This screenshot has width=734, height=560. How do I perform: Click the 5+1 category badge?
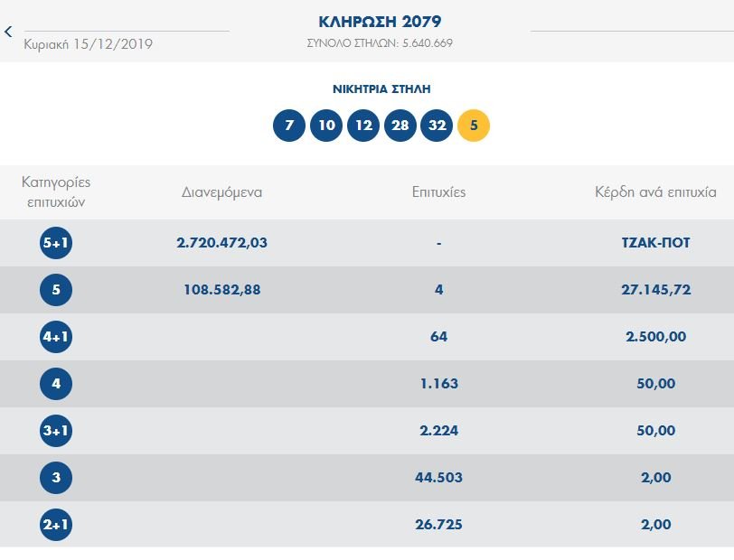56,243
